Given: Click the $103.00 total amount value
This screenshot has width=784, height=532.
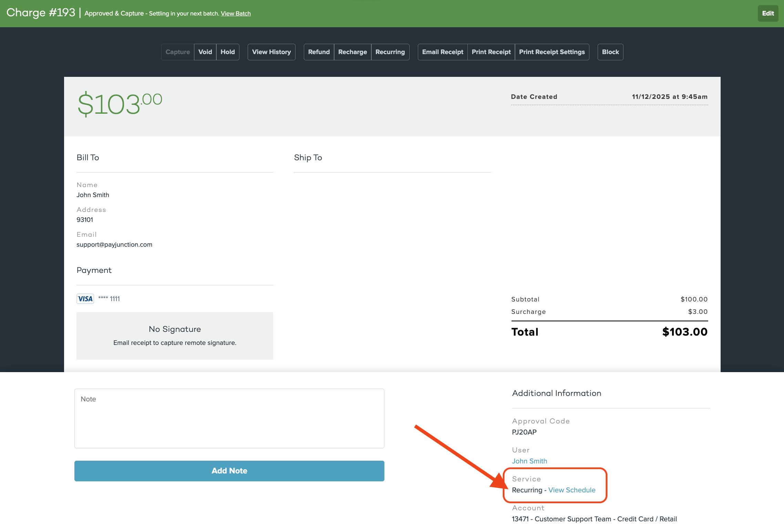Looking at the screenshot, I should click(685, 332).
